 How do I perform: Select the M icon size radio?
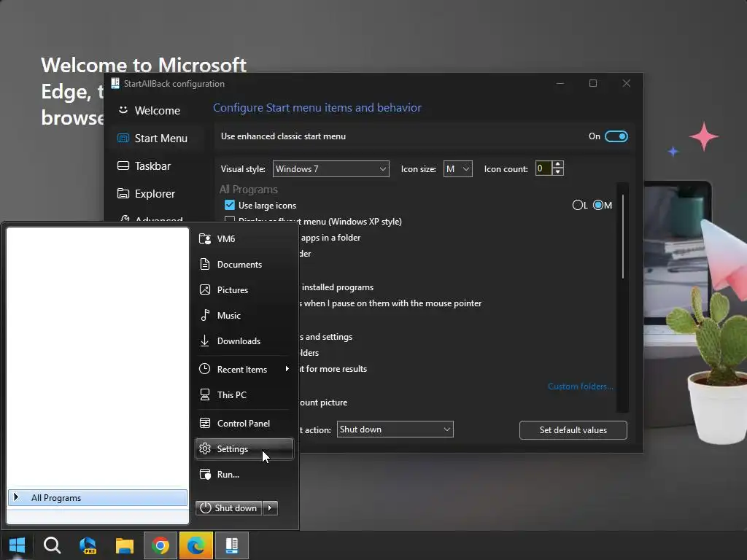(x=598, y=205)
